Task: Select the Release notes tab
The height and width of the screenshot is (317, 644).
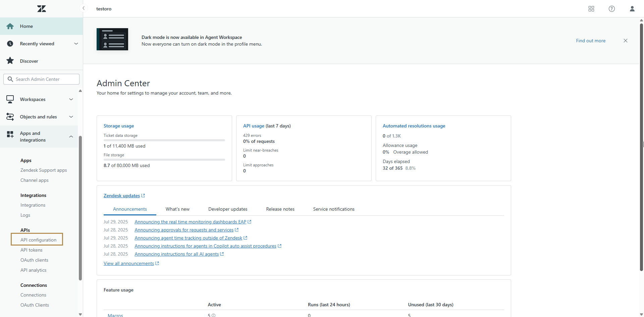Action: pyautogui.click(x=280, y=209)
